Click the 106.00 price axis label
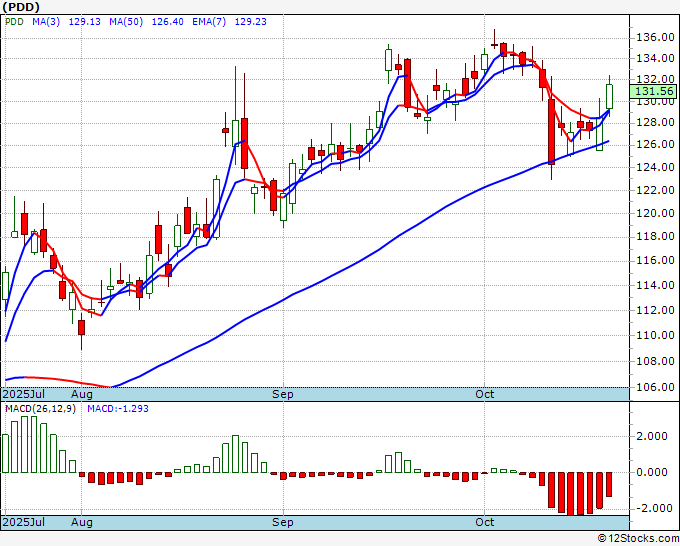This screenshot has height=546, width=680. tap(655, 387)
